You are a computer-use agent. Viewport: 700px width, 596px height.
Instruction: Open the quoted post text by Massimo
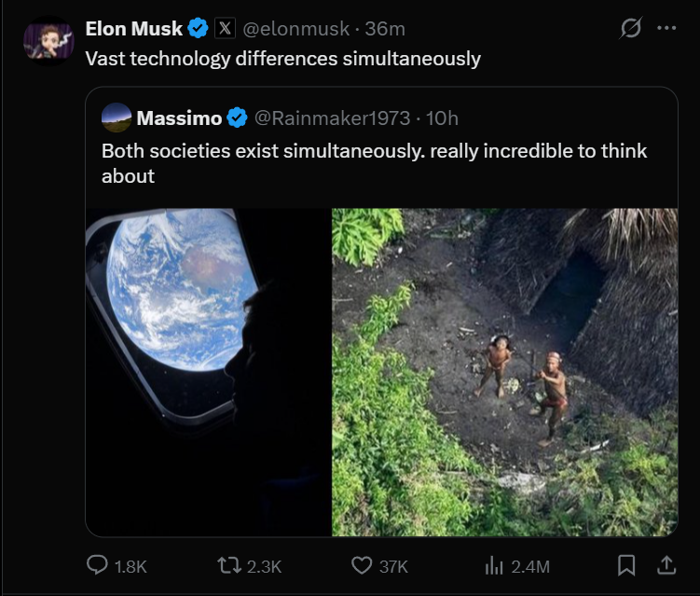(373, 162)
